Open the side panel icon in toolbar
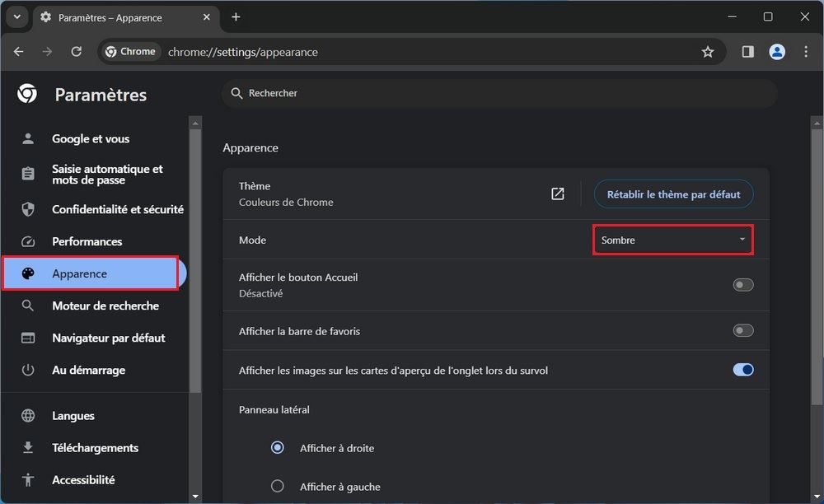824x504 pixels. tap(747, 52)
